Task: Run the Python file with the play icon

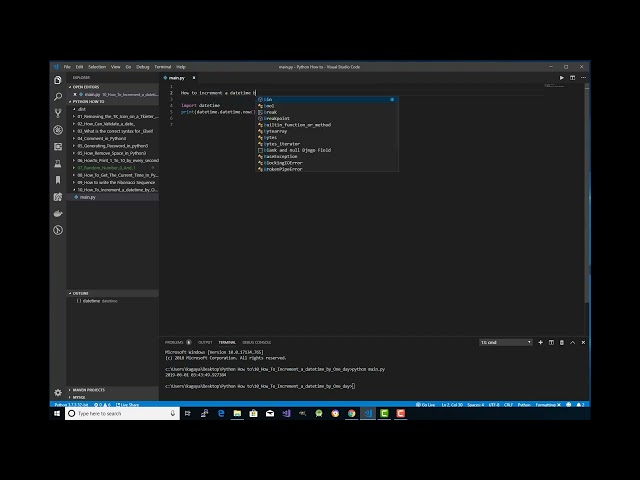Action: click(562, 78)
